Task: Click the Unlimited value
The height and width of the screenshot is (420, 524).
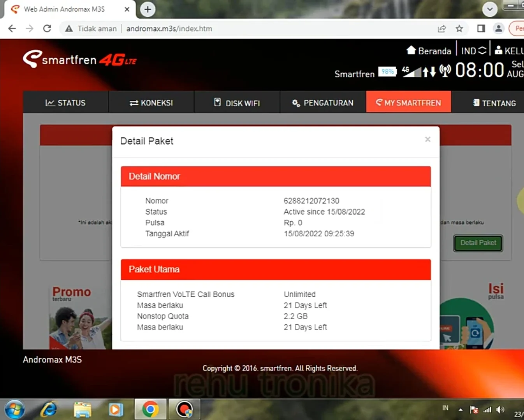Action: 299,294
